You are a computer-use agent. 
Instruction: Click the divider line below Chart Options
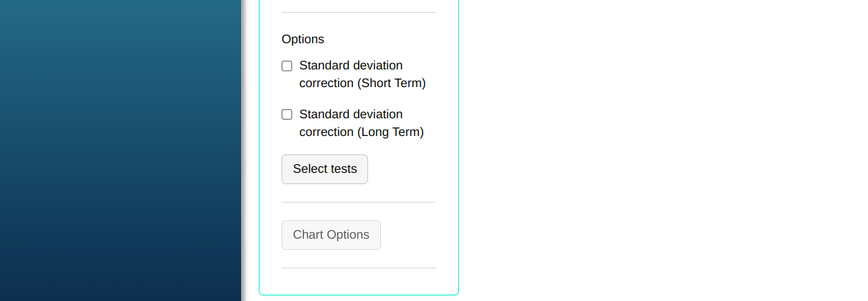(x=359, y=268)
